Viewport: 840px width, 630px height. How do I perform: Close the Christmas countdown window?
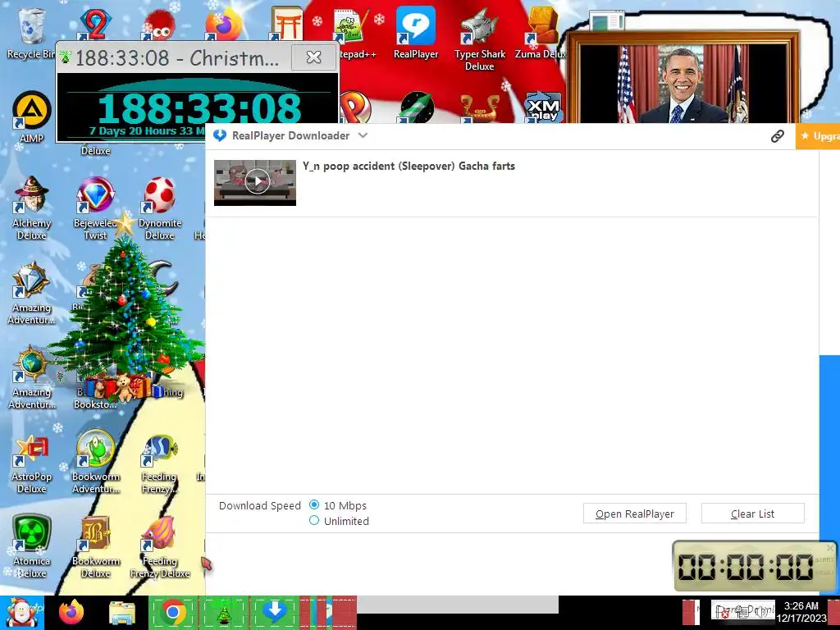(313, 57)
